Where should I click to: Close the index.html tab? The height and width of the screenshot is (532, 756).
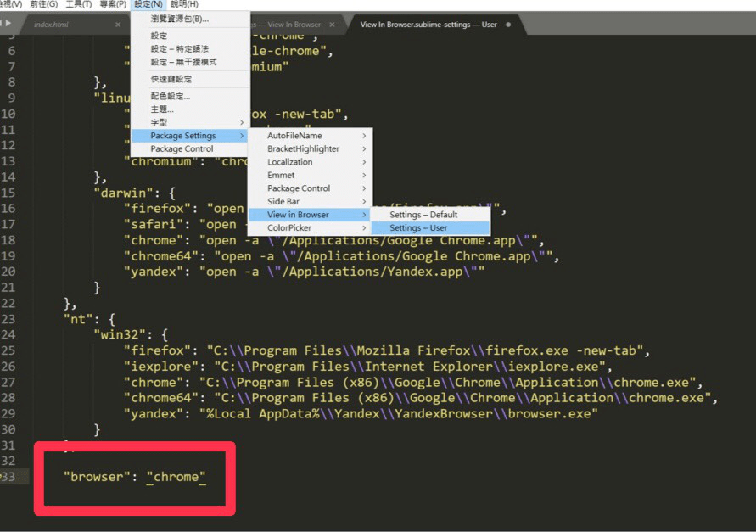[x=118, y=25]
